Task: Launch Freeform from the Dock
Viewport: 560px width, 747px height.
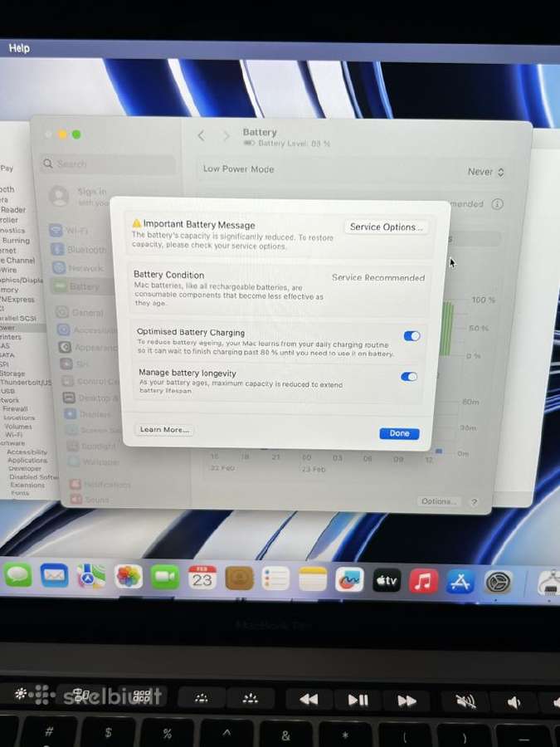Action: tap(349, 580)
